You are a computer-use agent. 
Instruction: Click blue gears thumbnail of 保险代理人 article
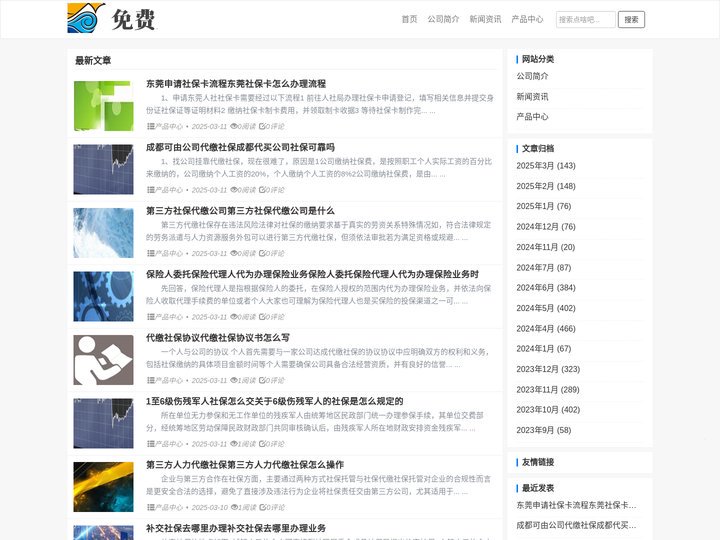click(103, 296)
